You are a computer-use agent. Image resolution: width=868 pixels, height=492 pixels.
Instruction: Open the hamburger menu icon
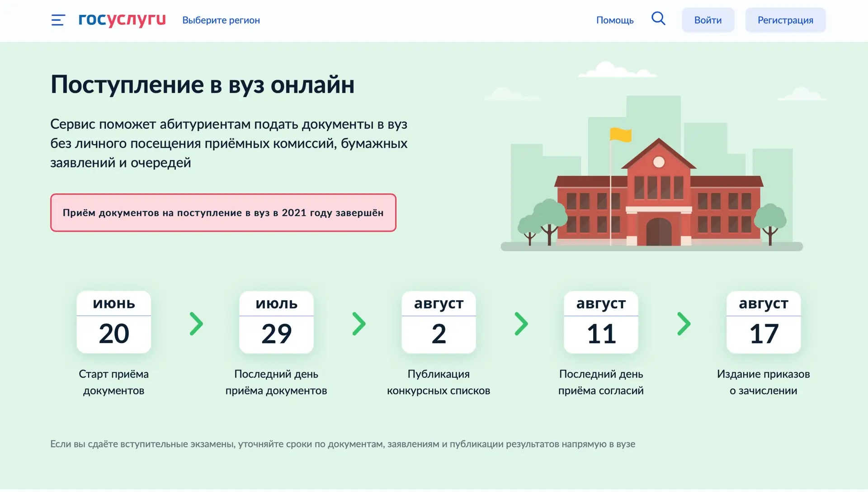tap(58, 20)
